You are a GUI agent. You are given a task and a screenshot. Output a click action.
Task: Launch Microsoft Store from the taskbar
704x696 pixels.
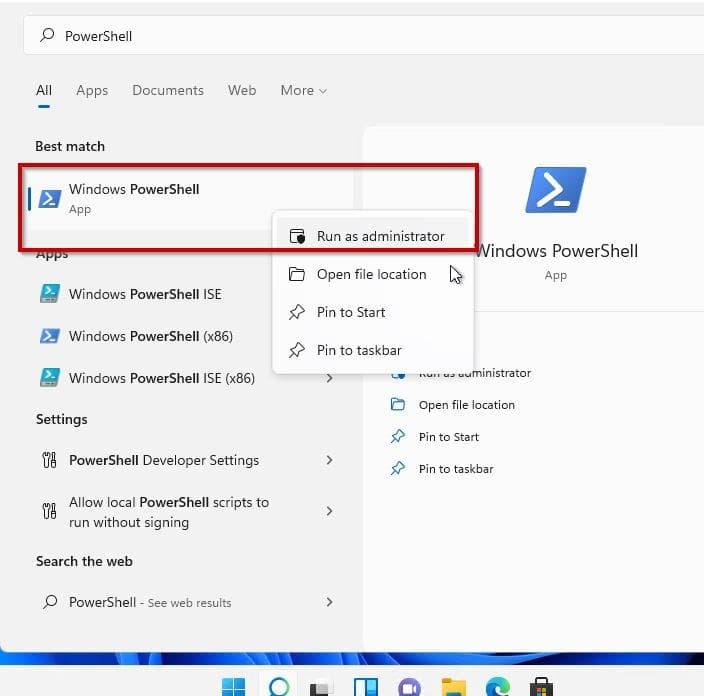(542, 687)
